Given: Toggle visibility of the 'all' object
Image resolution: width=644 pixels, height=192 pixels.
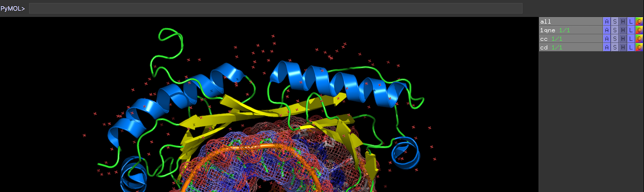Looking at the screenshot, I should pos(571,21).
